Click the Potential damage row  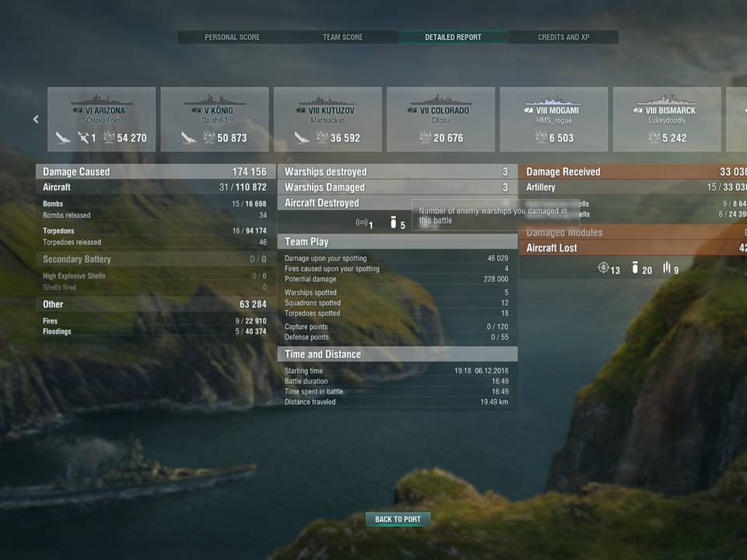(398, 279)
